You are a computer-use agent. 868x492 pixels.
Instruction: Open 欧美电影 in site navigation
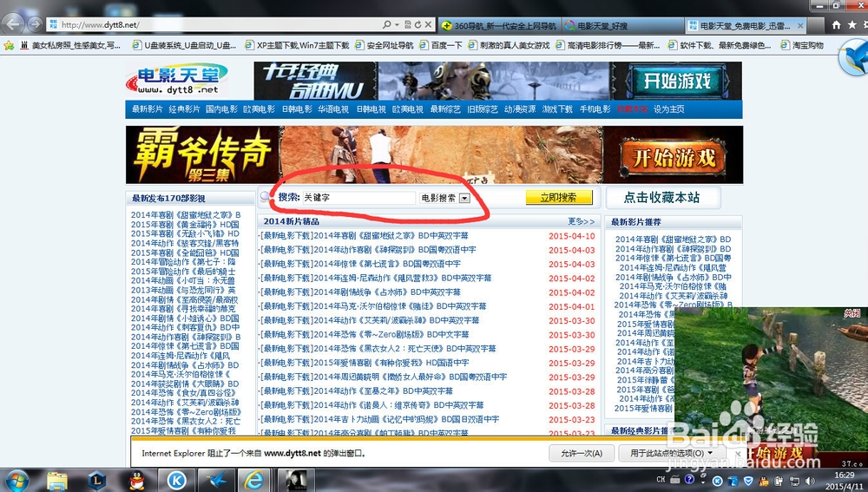pos(259,109)
